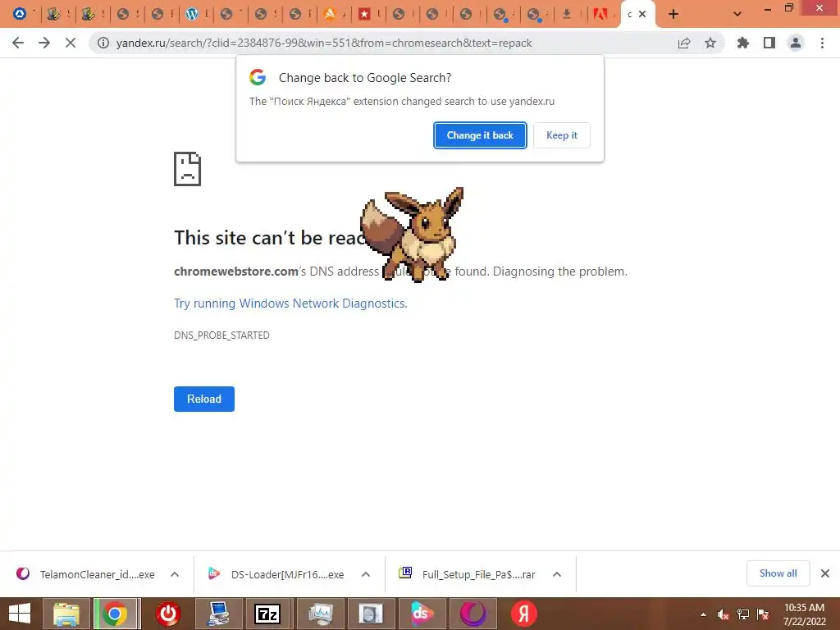Bookmark this page with the star icon

(710, 43)
